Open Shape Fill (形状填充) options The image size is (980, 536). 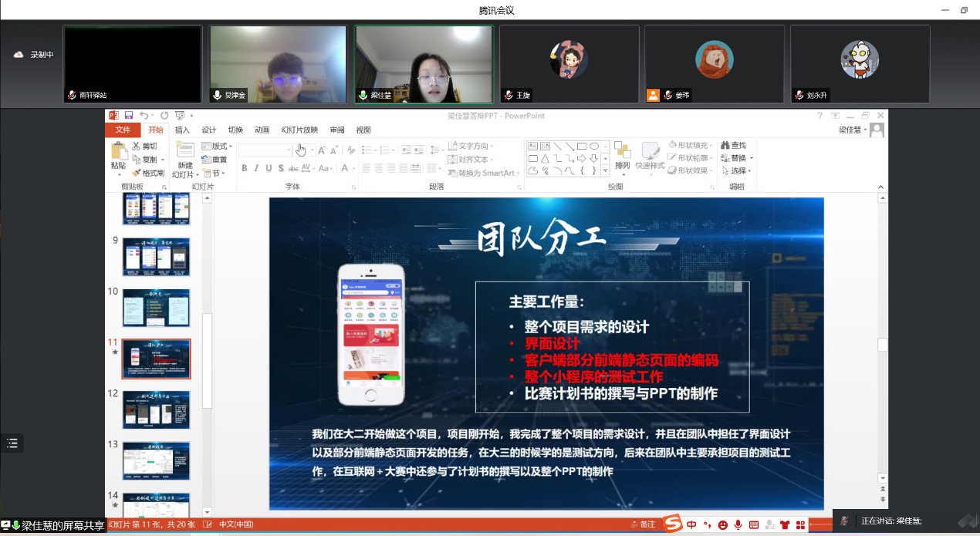(x=691, y=144)
